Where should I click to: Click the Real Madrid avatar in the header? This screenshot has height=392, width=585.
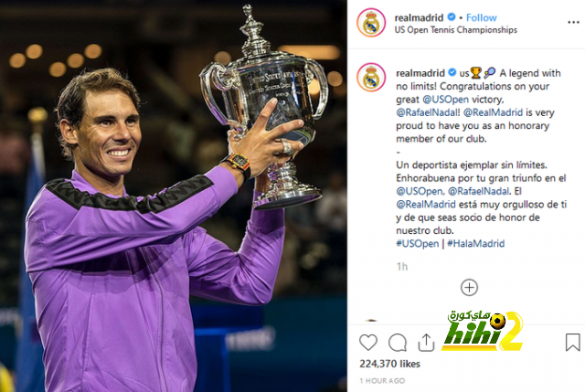click(x=371, y=23)
